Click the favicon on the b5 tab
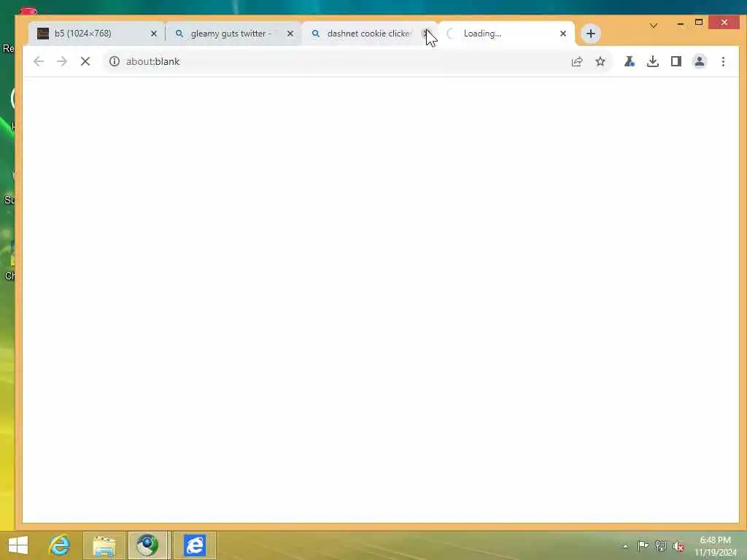The image size is (747, 560). (x=43, y=34)
